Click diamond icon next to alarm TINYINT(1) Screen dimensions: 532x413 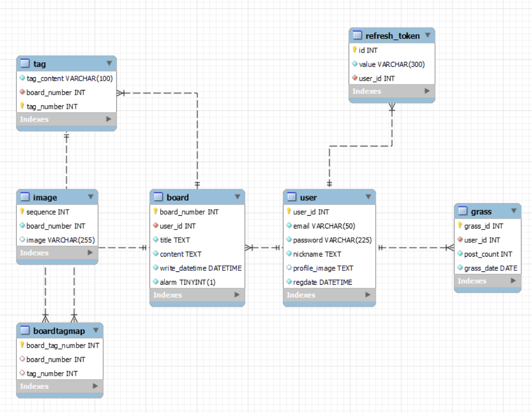click(x=155, y=282)
